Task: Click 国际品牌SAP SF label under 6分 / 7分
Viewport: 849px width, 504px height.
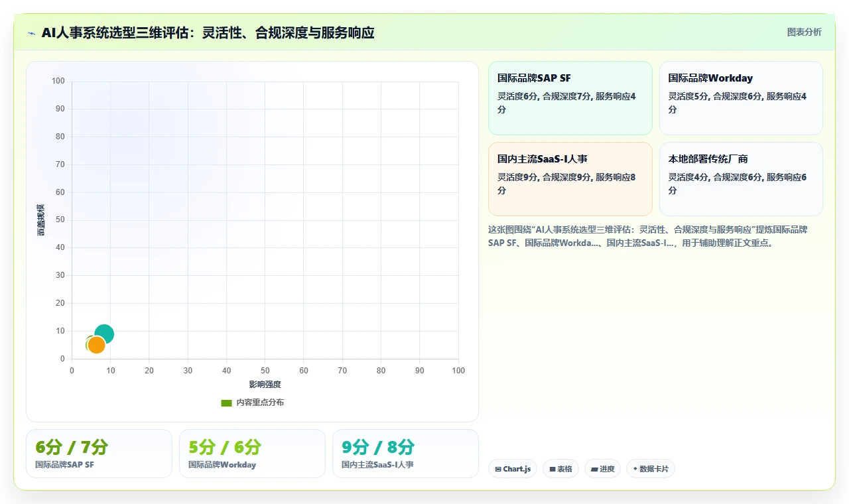Action: 64,465
